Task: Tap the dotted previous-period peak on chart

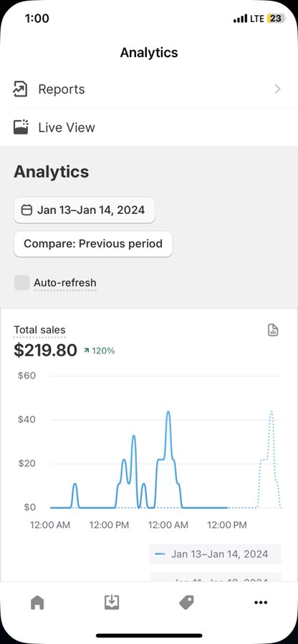Action: point(271,411)
